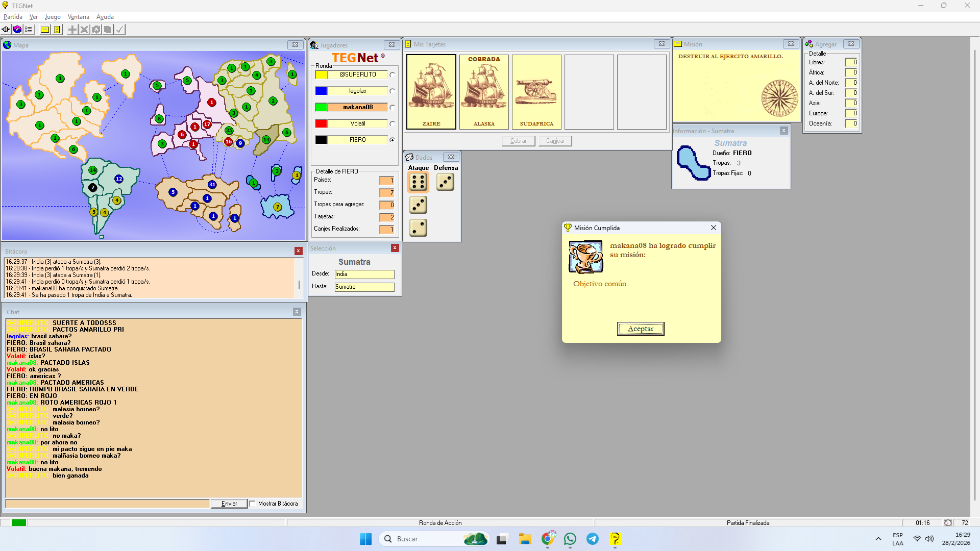Open Telegram from the Windows taskbar
980x551 pixels.
[592, 539]
